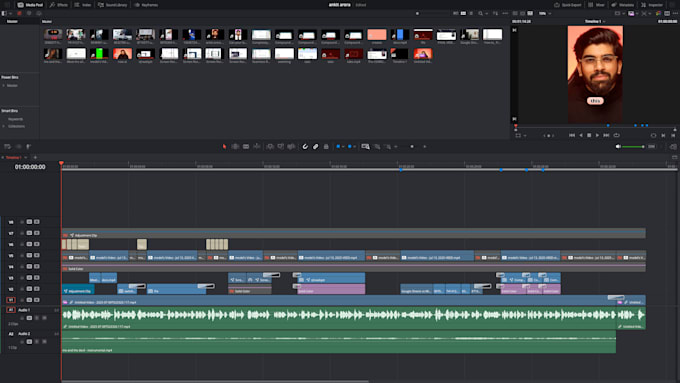The height and width of the screenshot is (383, 680).
Task: Click the Quick Export button
Action: [x=568, y=5]
